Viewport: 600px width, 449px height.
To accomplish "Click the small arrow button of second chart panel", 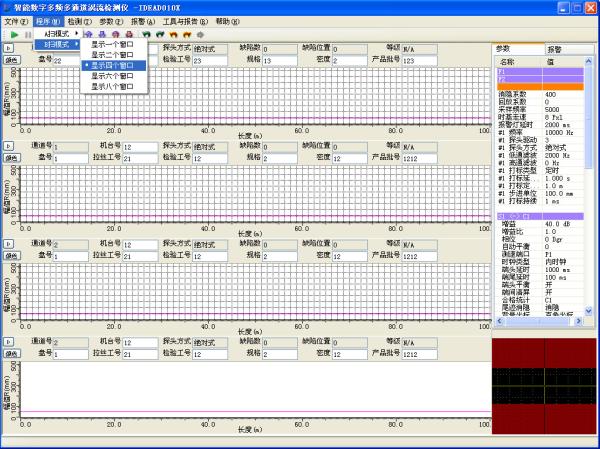I will [x=8, y=146].
